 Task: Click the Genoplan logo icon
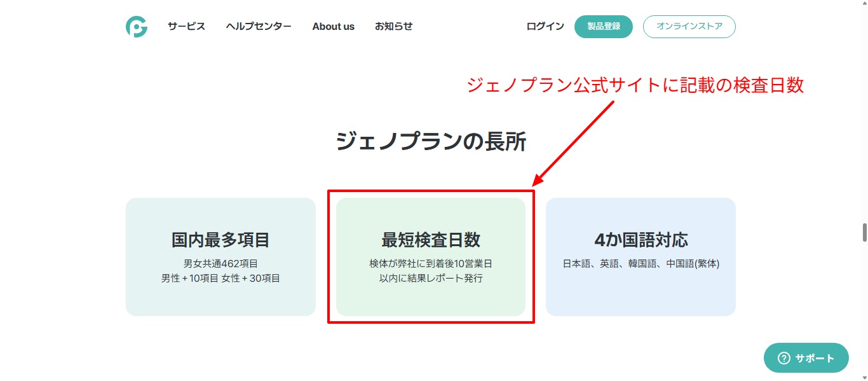pyautogui.click(x=137, y=27)
